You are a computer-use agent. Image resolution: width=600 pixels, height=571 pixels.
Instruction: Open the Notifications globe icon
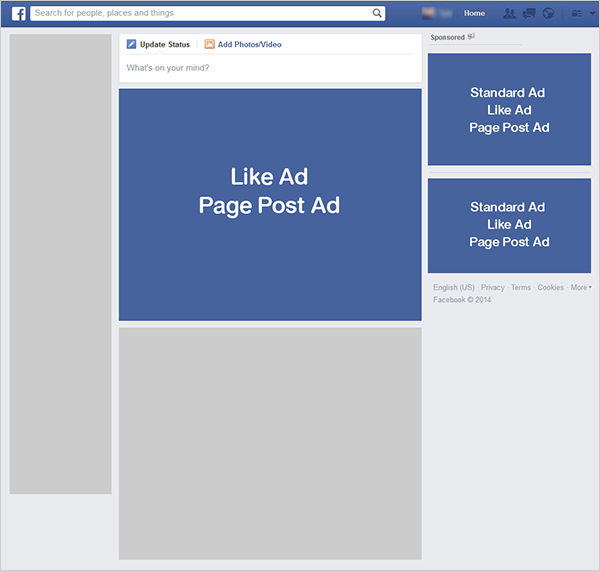548,13
